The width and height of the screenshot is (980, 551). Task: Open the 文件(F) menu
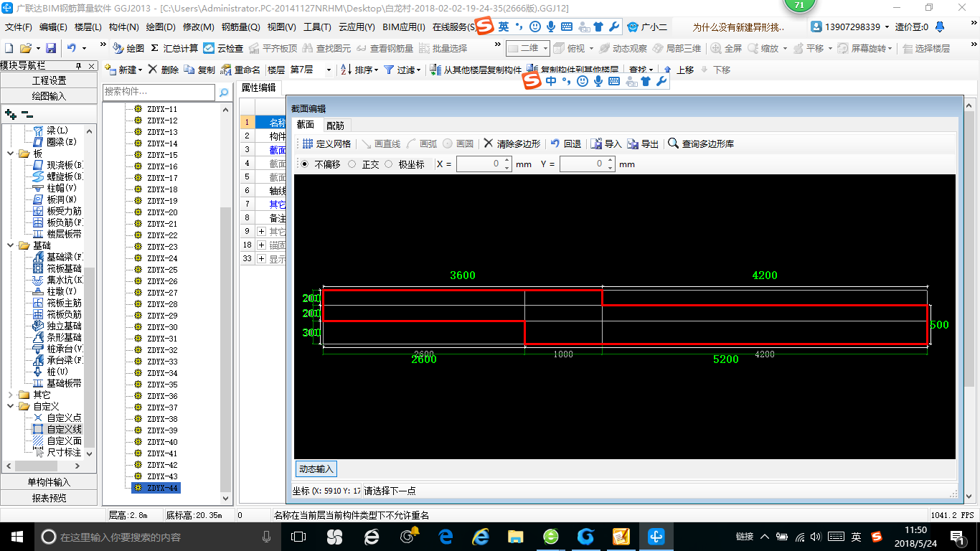pos(19,27)
